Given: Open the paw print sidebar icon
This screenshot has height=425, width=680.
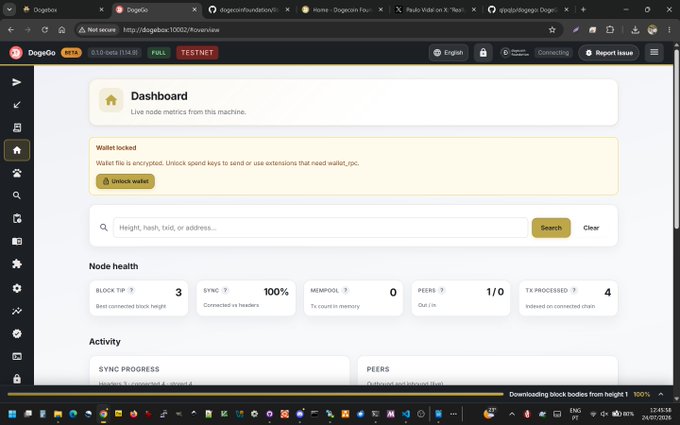Looking at the screenshot, I should click(x=16, y=173).
